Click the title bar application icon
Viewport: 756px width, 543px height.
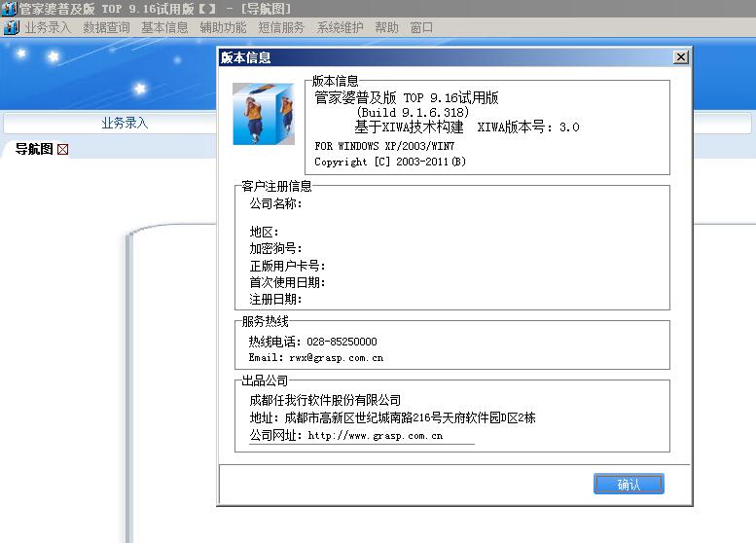tap(9, 9)
